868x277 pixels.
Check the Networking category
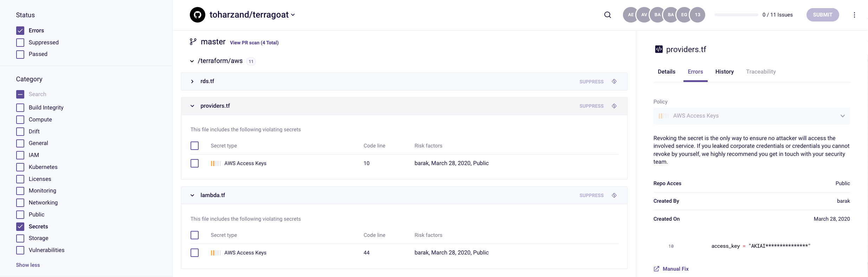[20, 203]
